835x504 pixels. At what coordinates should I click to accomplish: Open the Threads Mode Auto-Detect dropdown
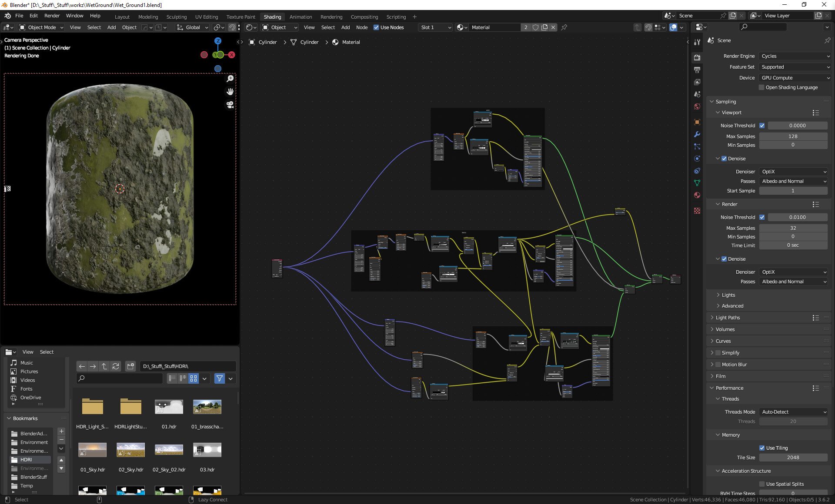tap(794, 412)
